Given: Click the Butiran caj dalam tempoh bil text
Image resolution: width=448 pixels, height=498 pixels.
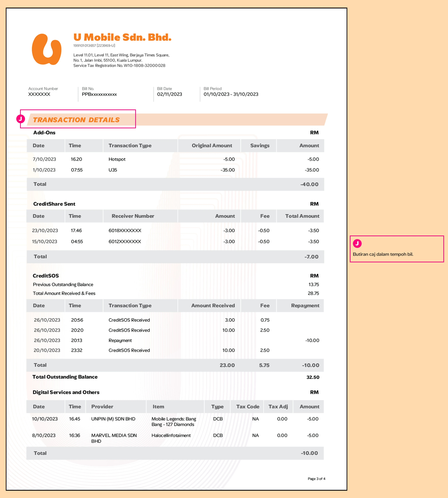Looking at the screenshot, I should coord(383,254).
